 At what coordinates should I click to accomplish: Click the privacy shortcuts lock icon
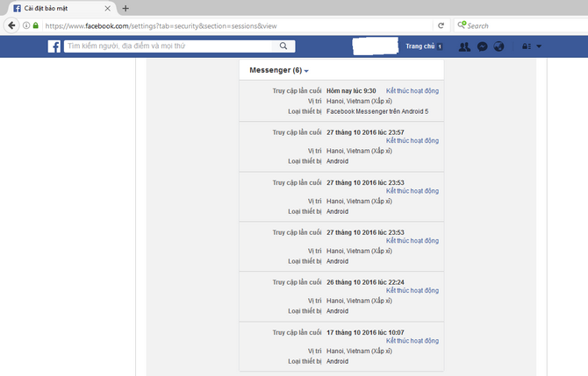coord(526,46)
